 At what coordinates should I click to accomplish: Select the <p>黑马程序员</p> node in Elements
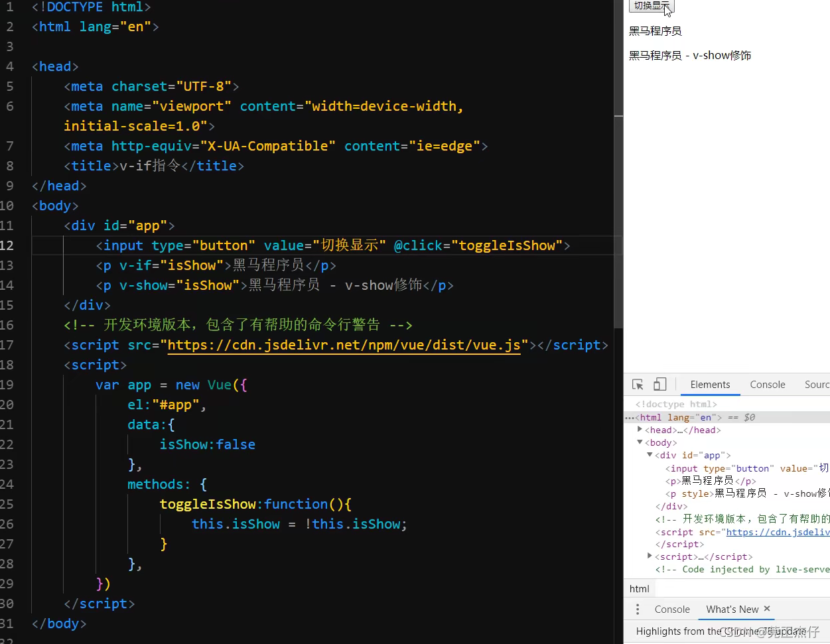(711, 481)
